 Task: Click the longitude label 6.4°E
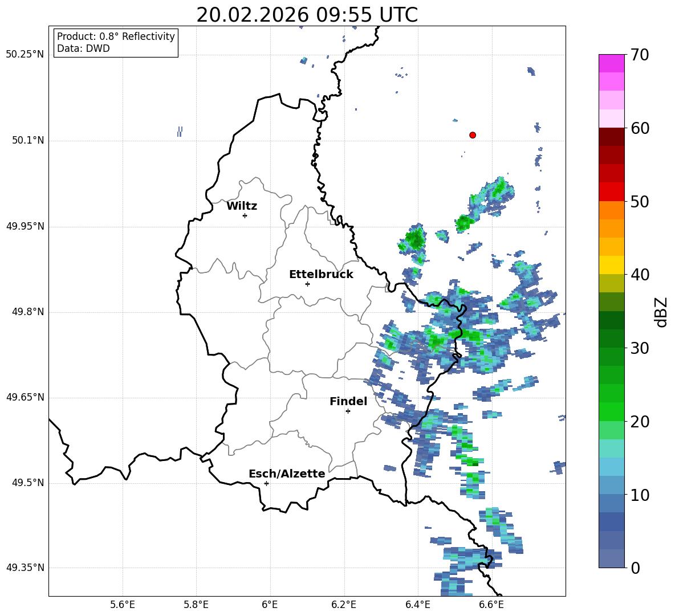click(x=417, y=605)
